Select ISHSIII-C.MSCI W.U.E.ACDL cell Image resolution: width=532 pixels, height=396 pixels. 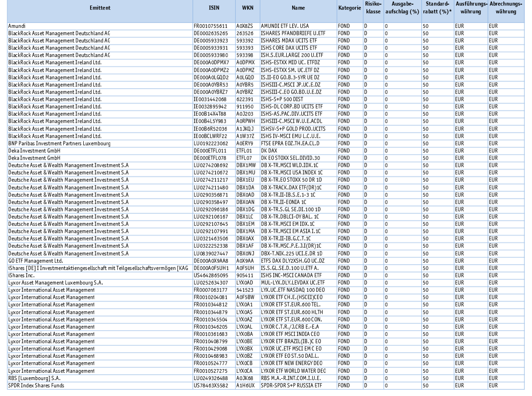coord(298,121)
